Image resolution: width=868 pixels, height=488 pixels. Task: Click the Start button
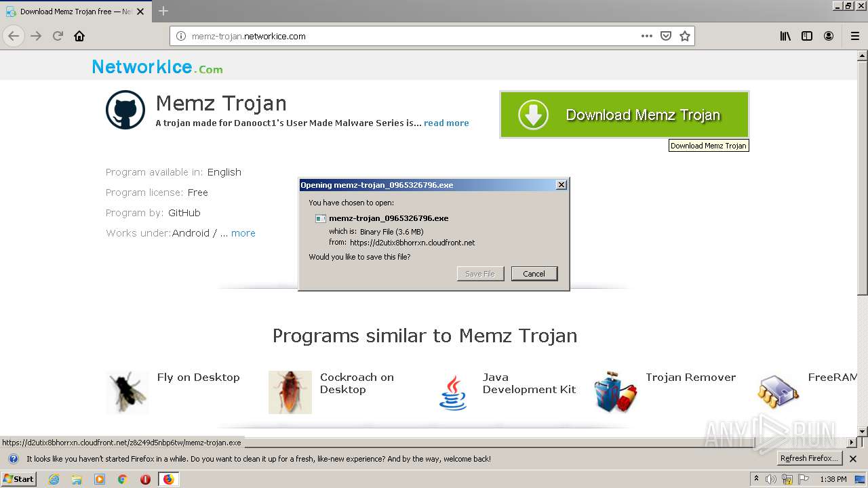pyautogui.click(x=18, y=479)
